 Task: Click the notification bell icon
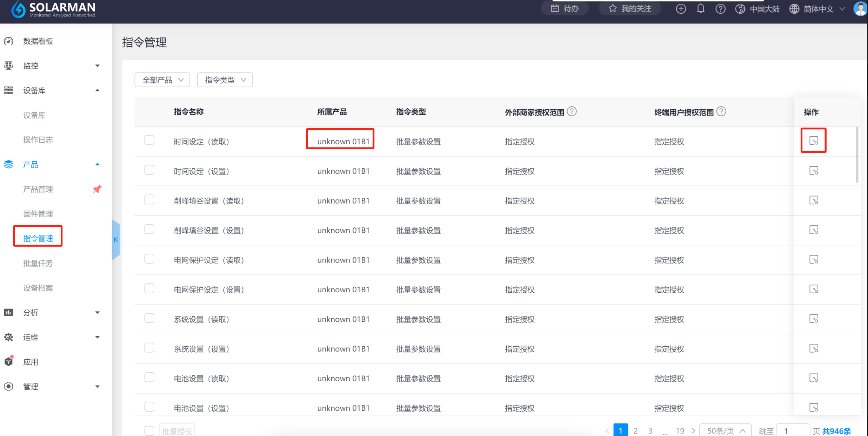(700, 9)
